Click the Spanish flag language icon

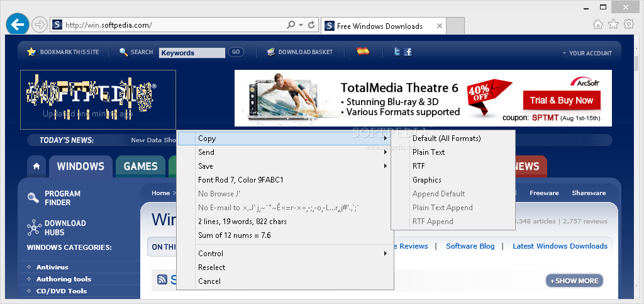(363, 52)
